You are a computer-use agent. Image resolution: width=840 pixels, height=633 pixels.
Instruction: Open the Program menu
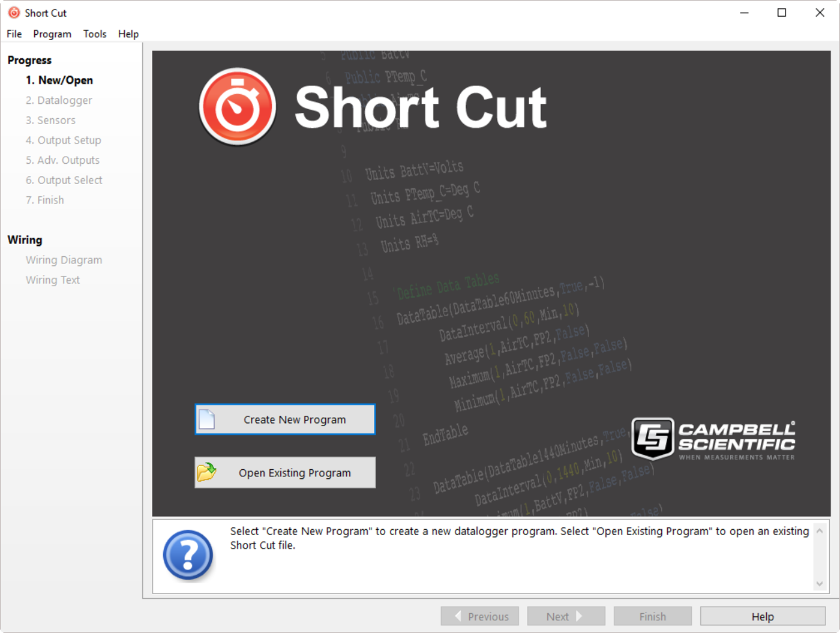[52, 34]
